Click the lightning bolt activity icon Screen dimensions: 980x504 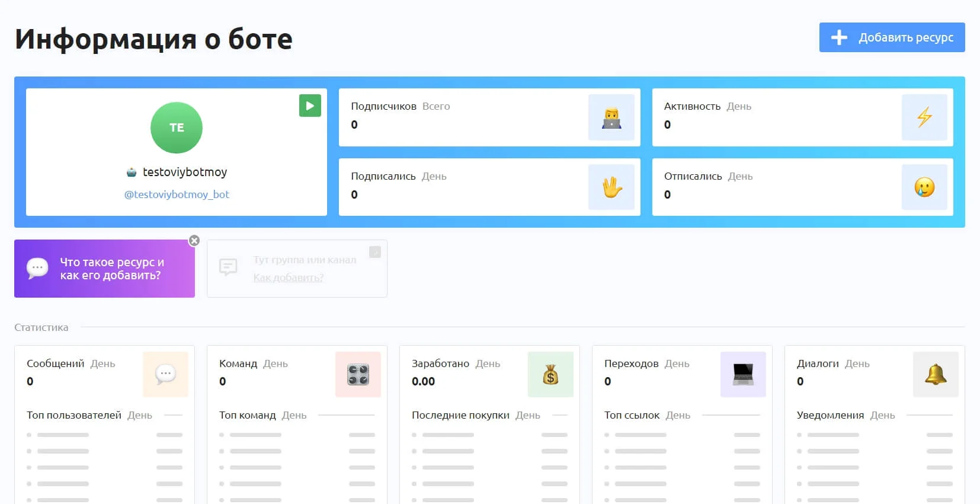point(924,117)
